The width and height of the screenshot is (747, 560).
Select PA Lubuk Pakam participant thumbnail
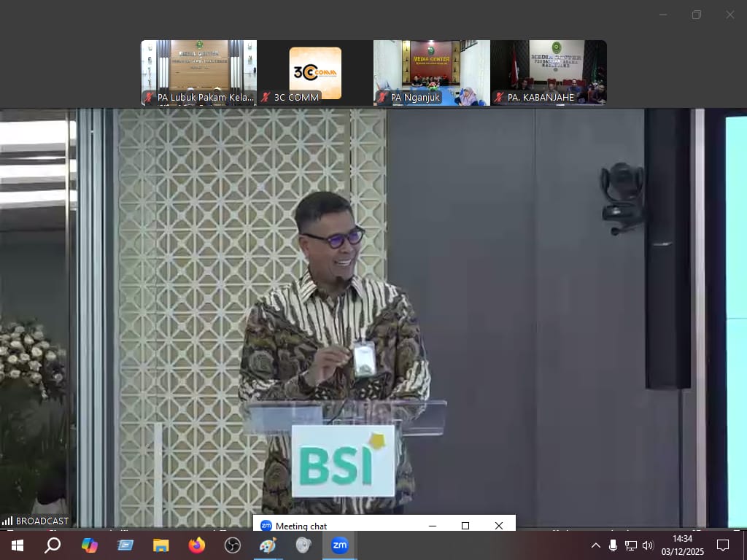[x=198, y=73]
